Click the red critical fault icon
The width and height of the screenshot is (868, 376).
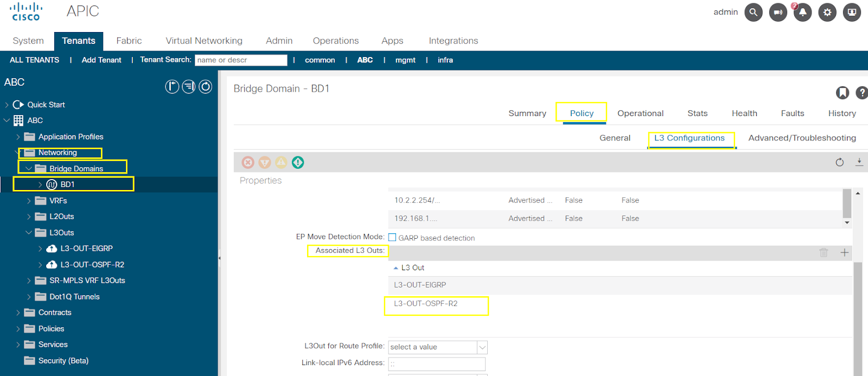tap(248, 162)
